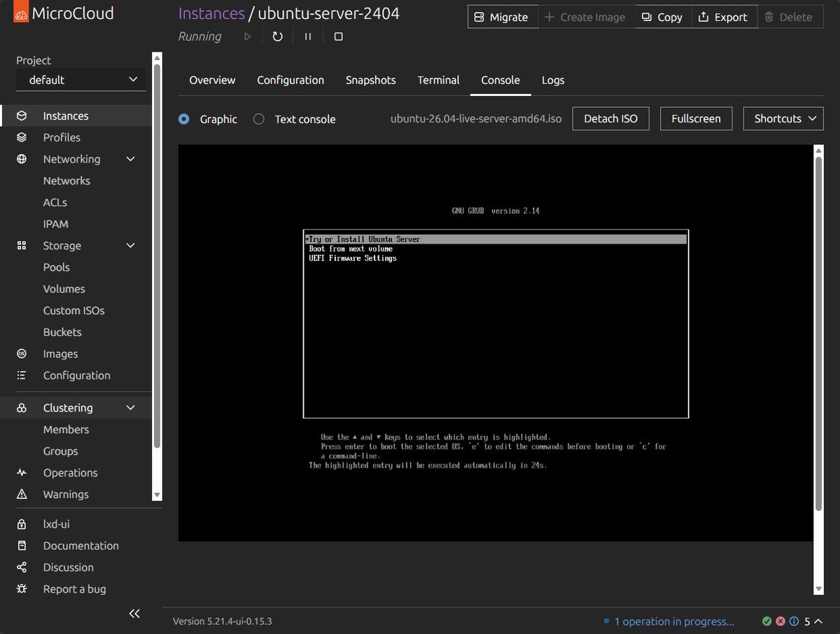Restart the instance with the restart icon
The width and height of the screenshot is (840, 634).
pyautogui.click(x=277, y=36)
